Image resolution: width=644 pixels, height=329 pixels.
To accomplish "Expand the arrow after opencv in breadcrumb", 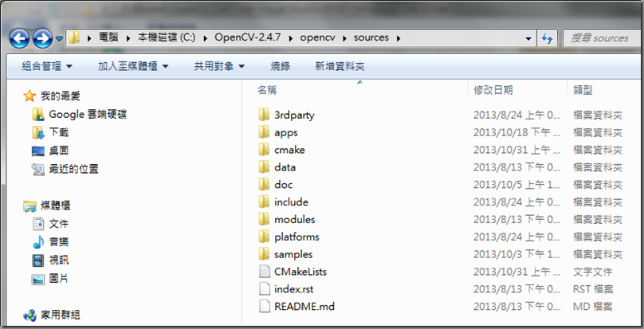I will [344, 38].
